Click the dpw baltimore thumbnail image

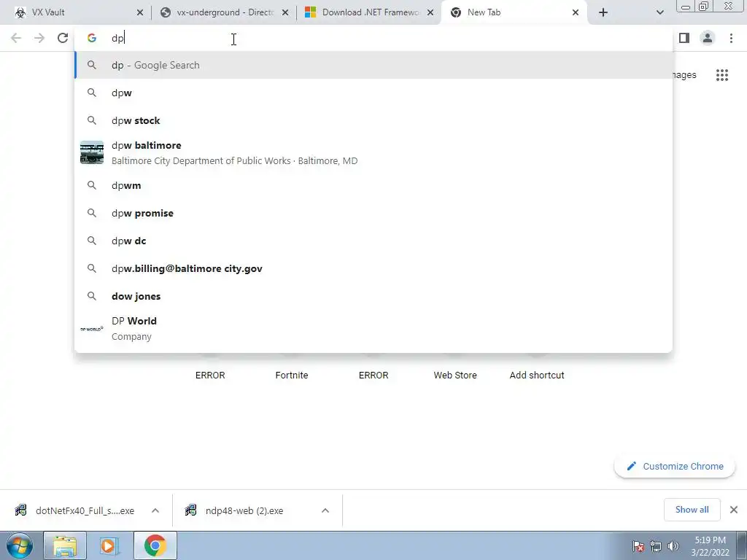click(x=92, y=152)
